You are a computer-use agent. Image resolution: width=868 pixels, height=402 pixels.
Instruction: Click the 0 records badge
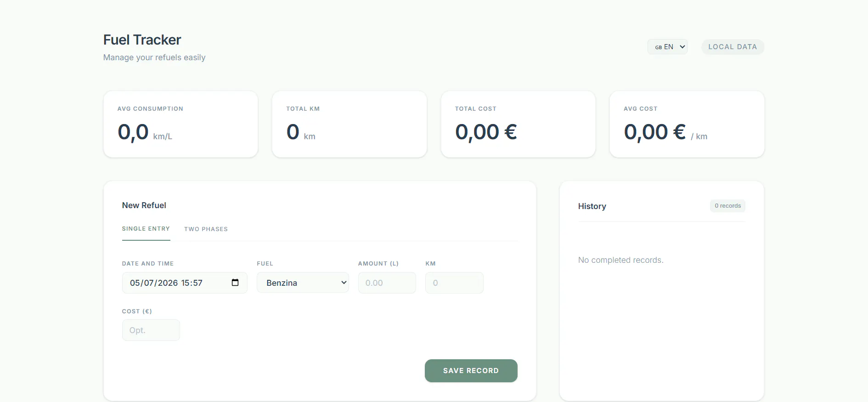[x=727, y=206]
